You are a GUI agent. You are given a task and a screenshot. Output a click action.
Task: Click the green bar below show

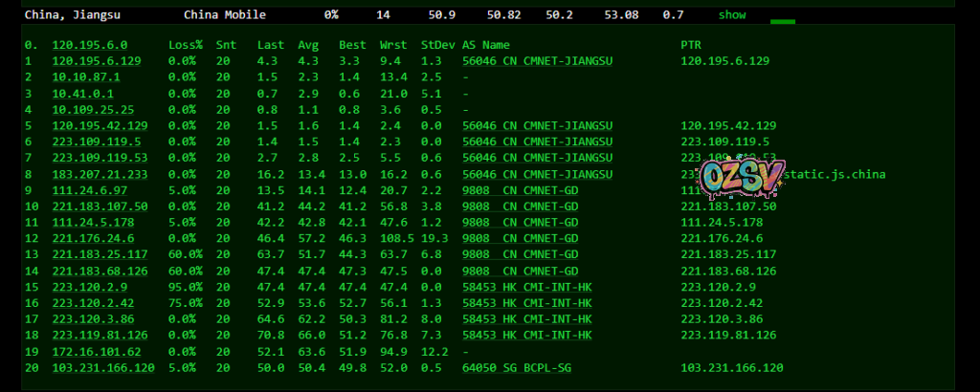click(x=782, y=21)
